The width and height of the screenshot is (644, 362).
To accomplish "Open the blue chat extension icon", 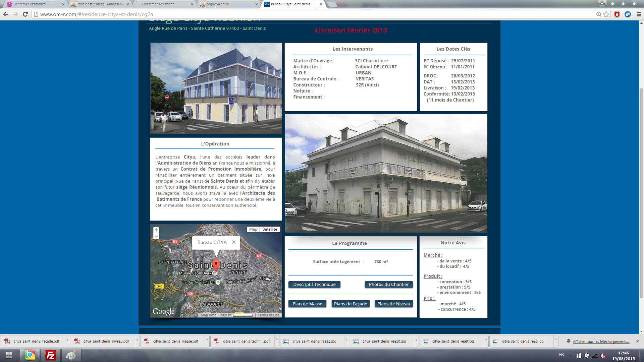I will pyautogui.click(x=628, y=14).
